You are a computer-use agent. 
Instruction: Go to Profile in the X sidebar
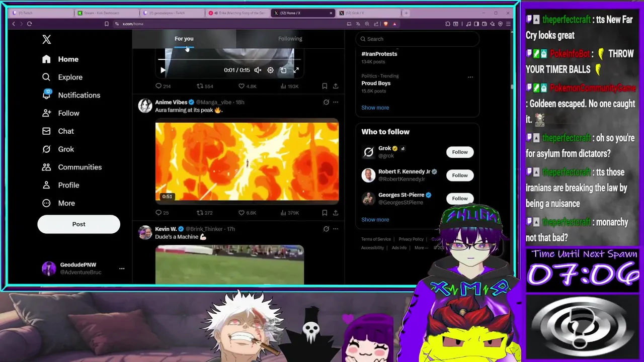point(60,185)
